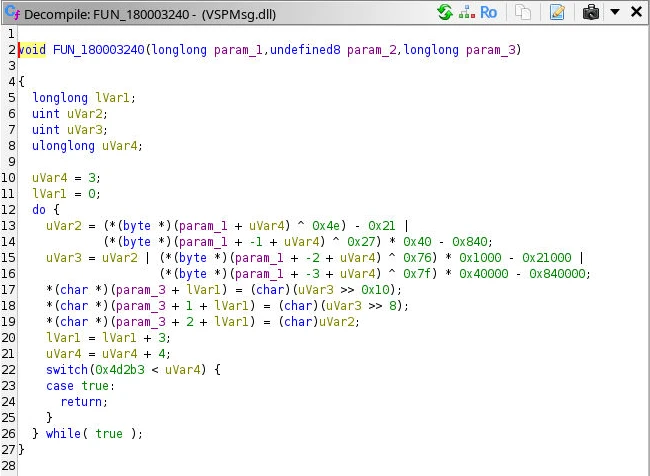Image resolution: width=650 pixels, height=476 pixels.
Task: Click the Decompile window's Cf icon
Action: 12,13
